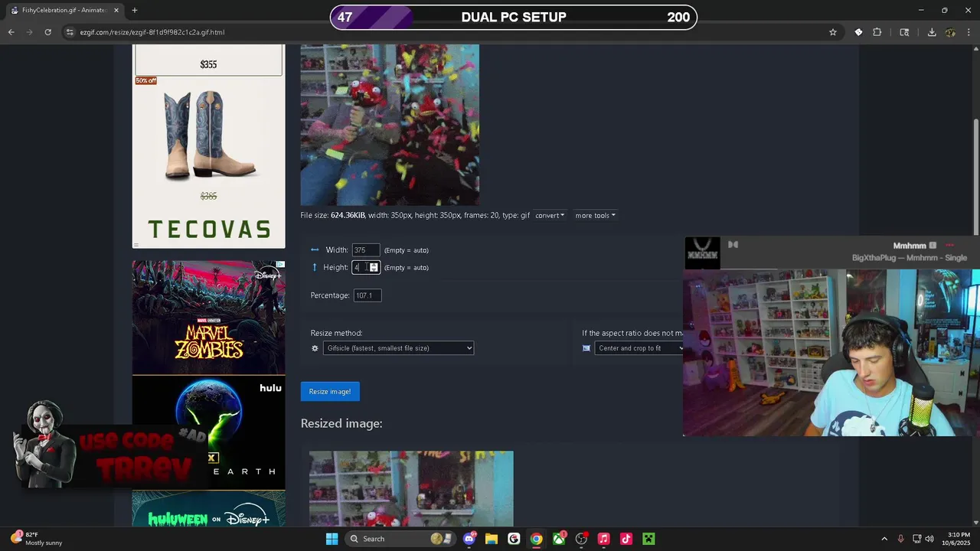
Task: Open the network tray icon
Action: tap(917, 539)
